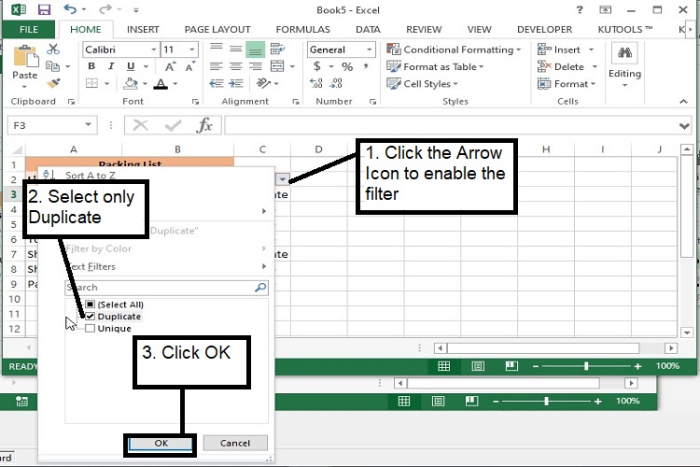
Task: Click the Redo arrow icon
Action: pos(105,9)
